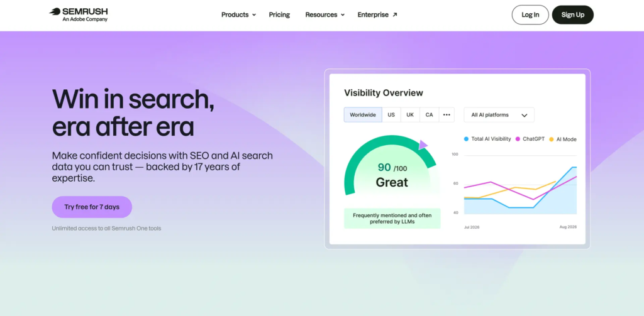Click the pink ChatGPT legend dot

point(518,139)
